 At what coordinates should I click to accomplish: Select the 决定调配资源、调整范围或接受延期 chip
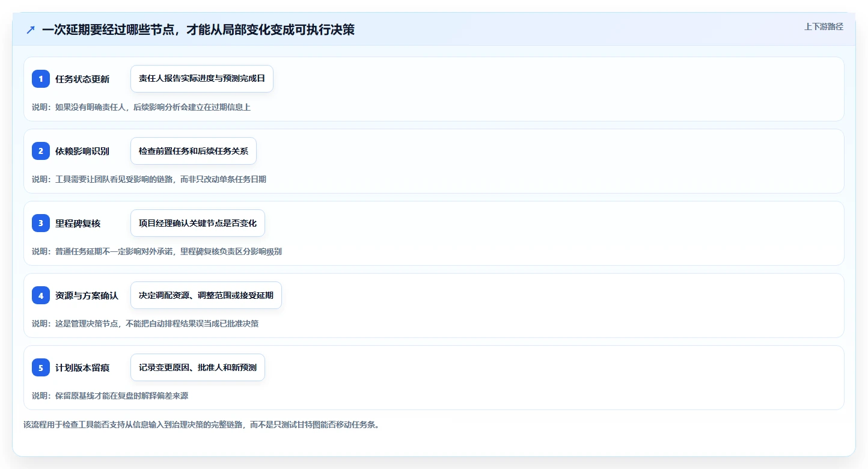coord(206,295)
